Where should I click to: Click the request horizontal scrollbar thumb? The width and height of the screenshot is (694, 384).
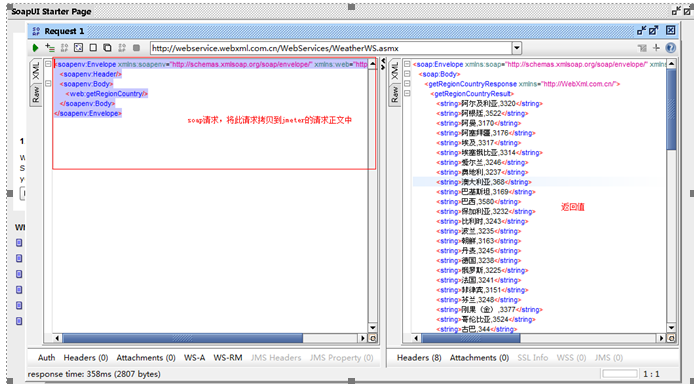[x=182, y=338]
